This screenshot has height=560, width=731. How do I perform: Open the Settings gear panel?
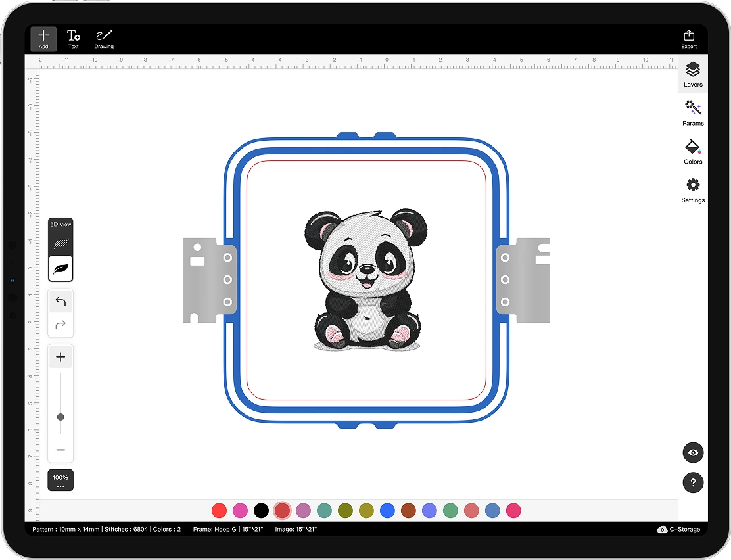693,190
